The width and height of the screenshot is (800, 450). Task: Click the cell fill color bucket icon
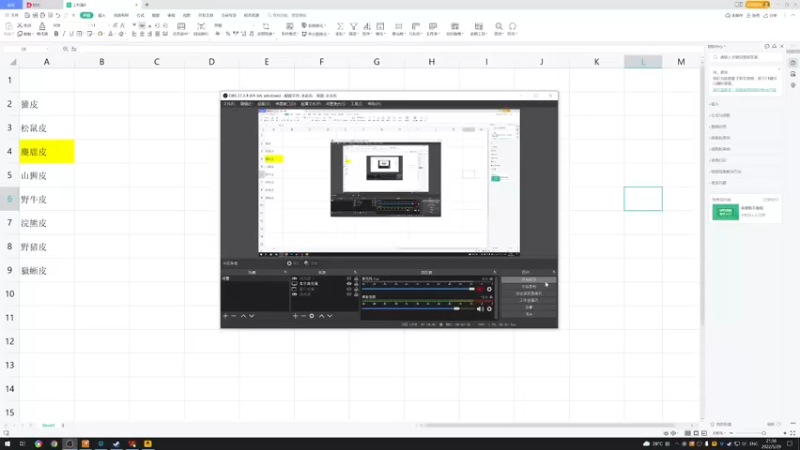click(x=100, y=34)
